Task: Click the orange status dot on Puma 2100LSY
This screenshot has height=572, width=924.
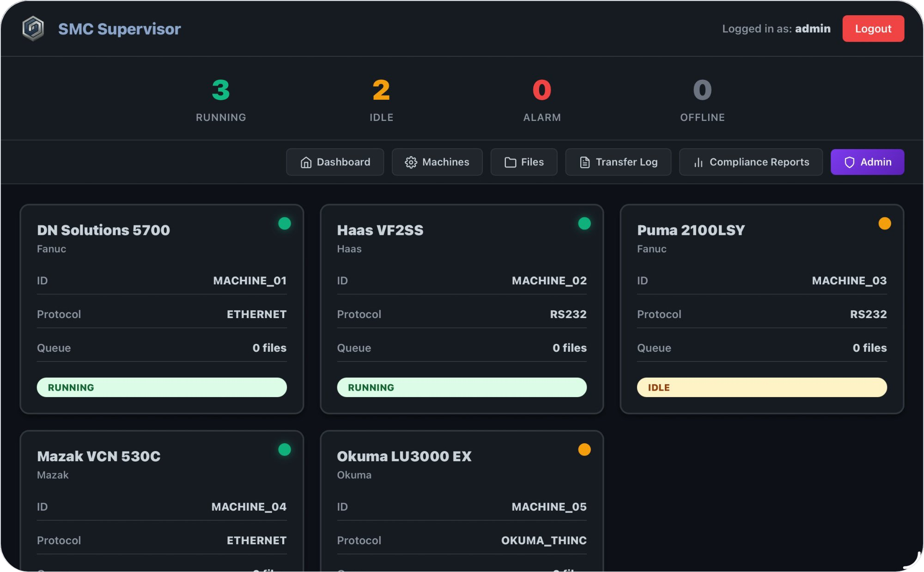Action: (x=885, y=223)
